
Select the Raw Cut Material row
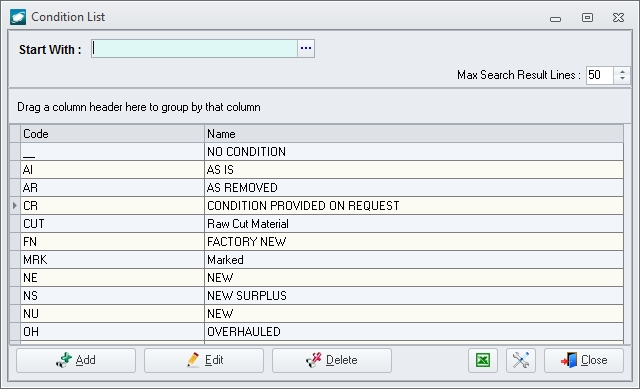(x=317, y=224)
